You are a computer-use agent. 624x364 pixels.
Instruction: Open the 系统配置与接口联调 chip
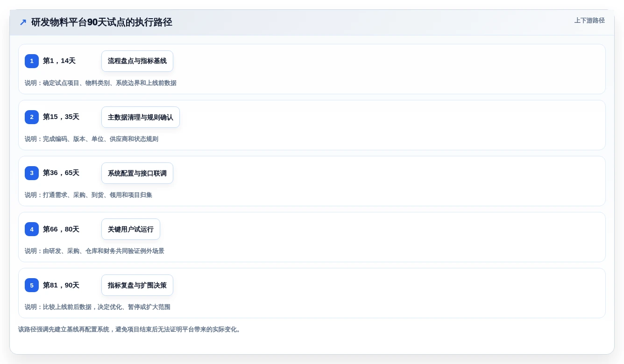click(137, 173)
